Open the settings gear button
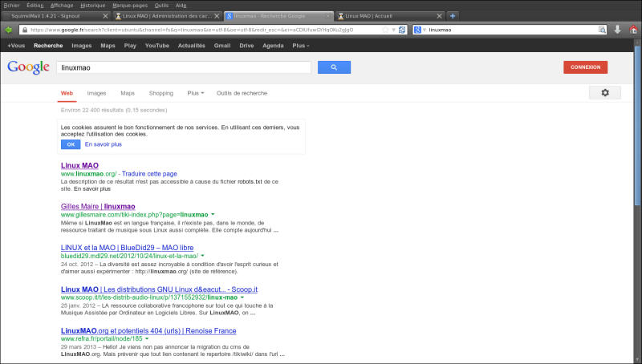This screenshot has height=364, width=642. [x=605, y=93]
